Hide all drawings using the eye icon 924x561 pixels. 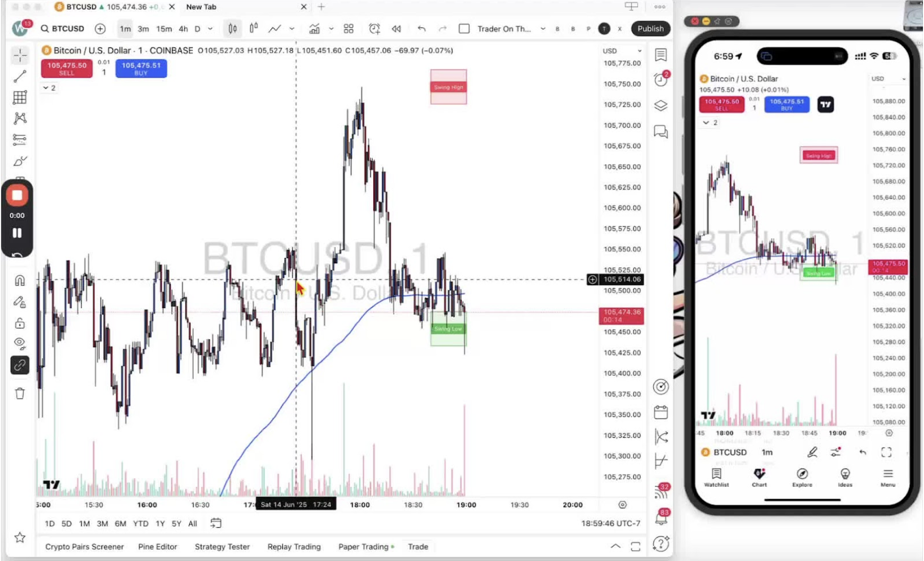[20, 343]
